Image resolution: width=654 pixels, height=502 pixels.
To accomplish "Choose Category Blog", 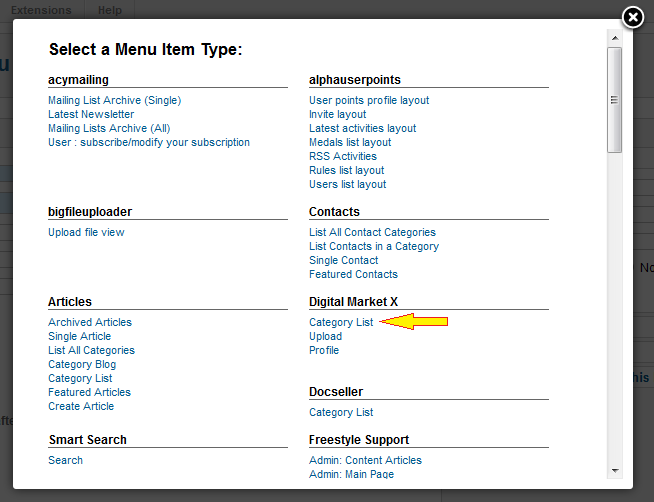I will point(82,364).
